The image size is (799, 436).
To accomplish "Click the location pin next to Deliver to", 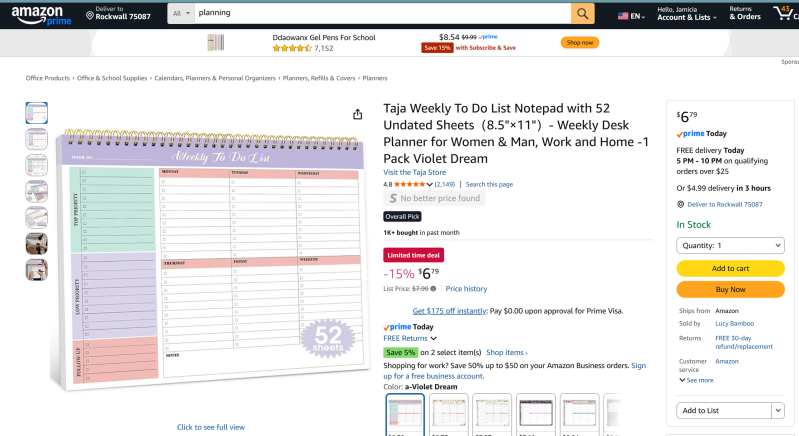I will click(90, 16).
